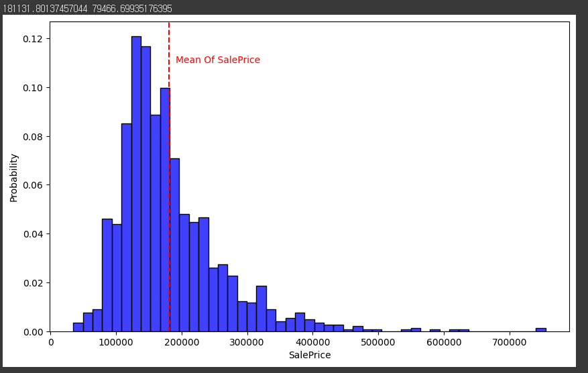Click the red dashed mean line
Viewport: 588px width, 373px height.
click(x=169, y=176)
